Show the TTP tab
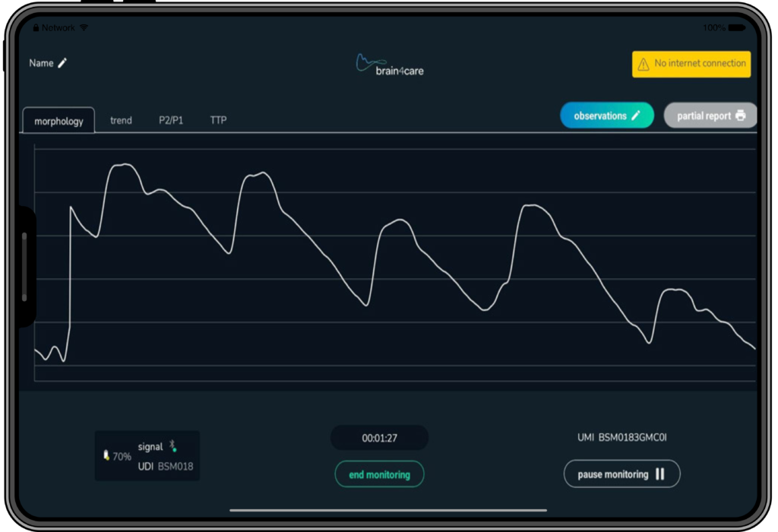This screenshot has height=532, width=778. coord(218,120)
